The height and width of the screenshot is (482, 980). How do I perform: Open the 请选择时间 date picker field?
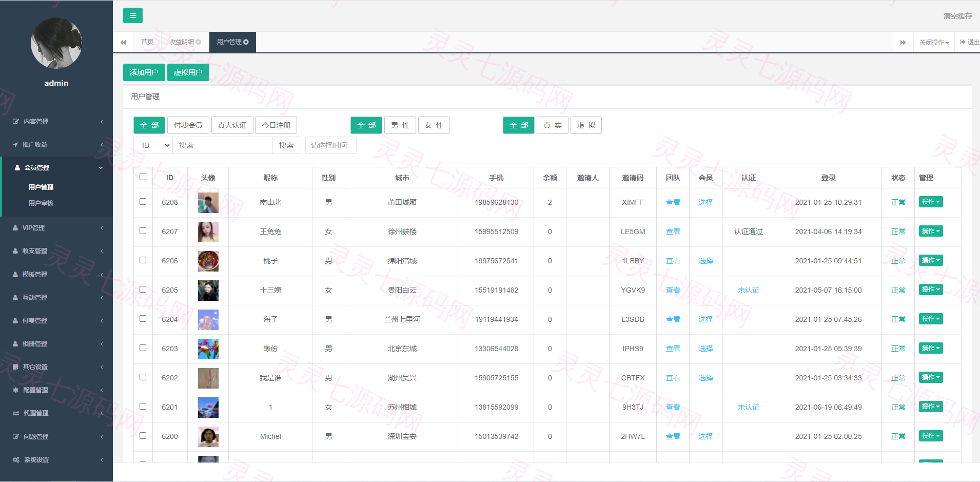[330, 145]
